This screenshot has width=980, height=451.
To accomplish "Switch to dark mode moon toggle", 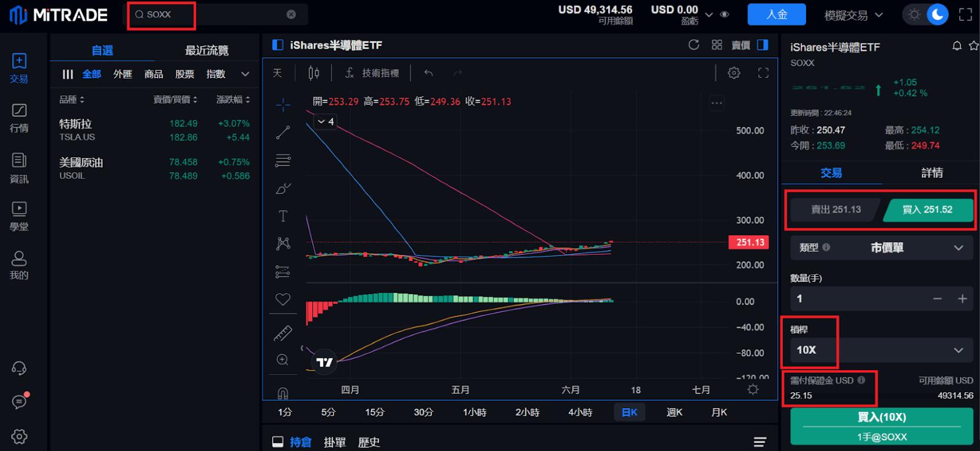I will coord(937,15).
